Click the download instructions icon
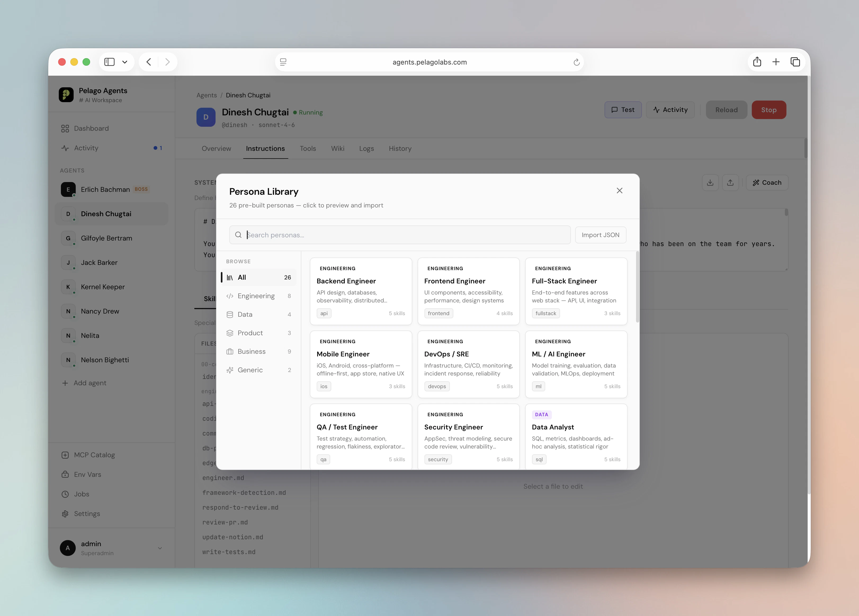Screen dimensions: 859x616 point(710,183)
